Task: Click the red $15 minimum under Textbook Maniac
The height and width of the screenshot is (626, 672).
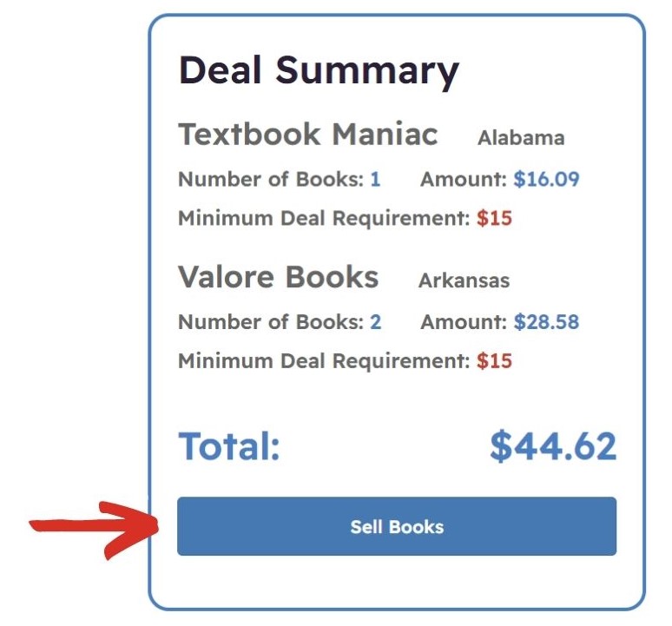Action: [x=494, y=218]
